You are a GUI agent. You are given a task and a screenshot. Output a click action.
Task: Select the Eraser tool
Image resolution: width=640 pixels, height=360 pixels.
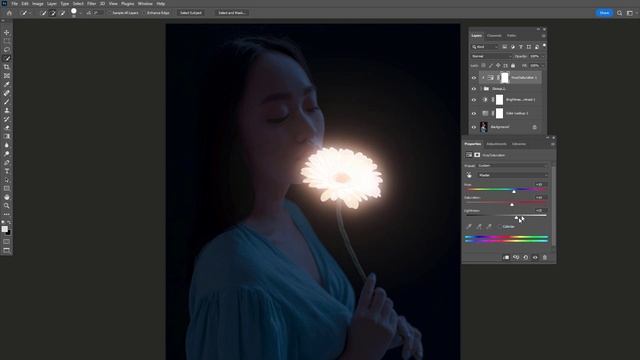pos(7,128)
